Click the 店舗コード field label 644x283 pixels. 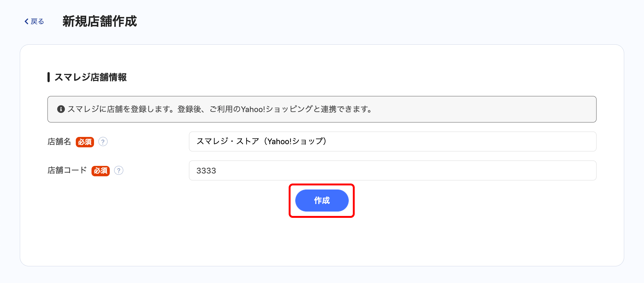point(67,170)
